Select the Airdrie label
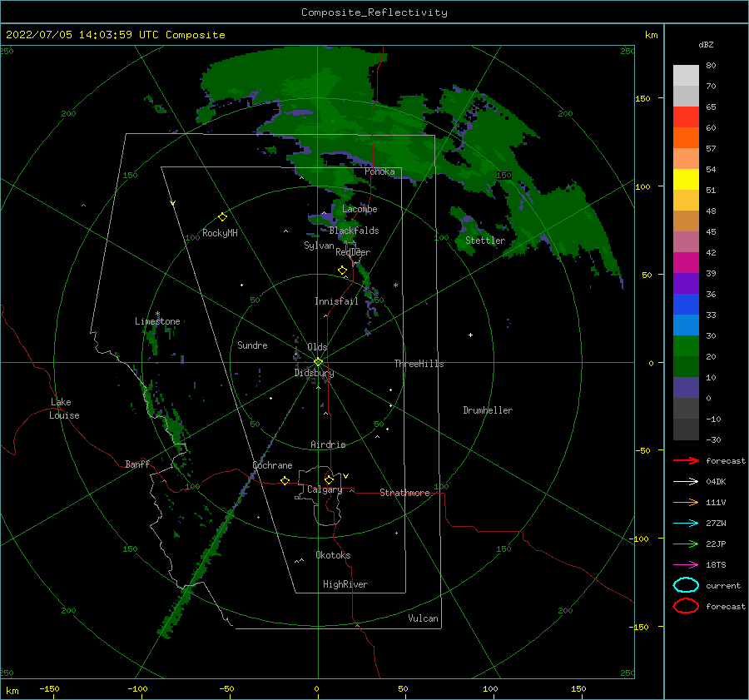The width and height of the screenshot is (749, 700). coord(328,444)
